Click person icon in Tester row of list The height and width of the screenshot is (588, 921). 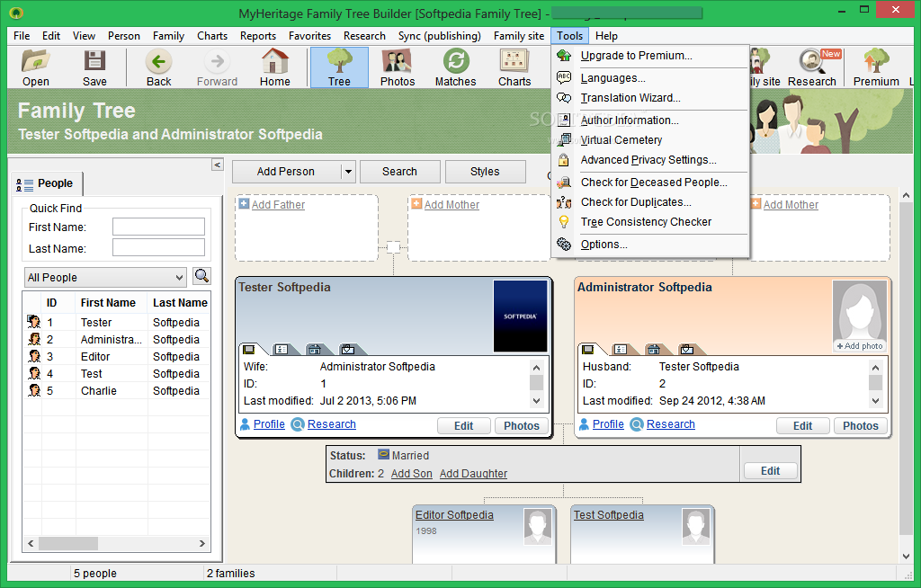[x=33, y=322]
